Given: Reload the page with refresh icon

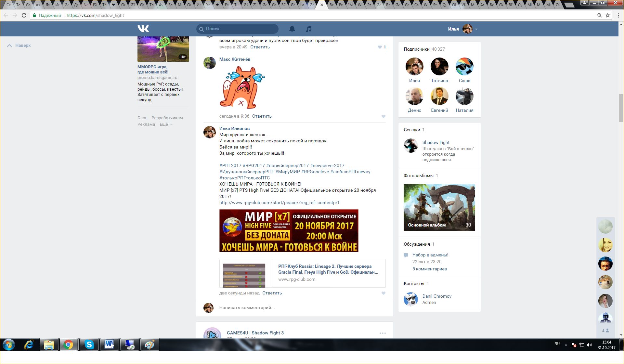Looking at the screenshot, I should [24, 15].
